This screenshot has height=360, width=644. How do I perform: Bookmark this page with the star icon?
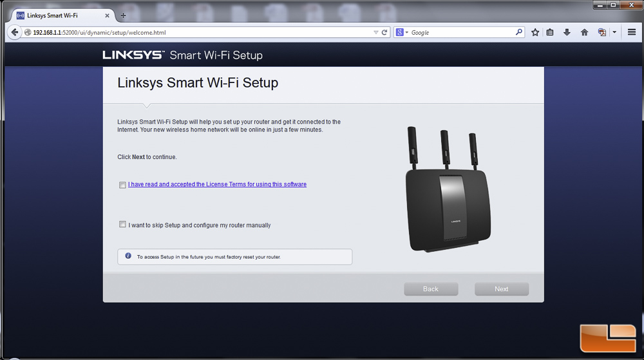point(535,32)
